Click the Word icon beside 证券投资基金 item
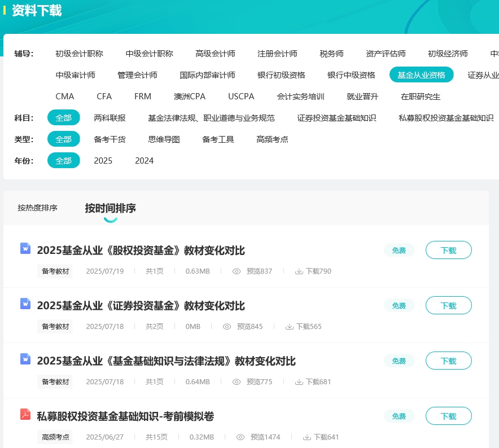The height and width of the screenshot is (448, 499). click(25, 304)
